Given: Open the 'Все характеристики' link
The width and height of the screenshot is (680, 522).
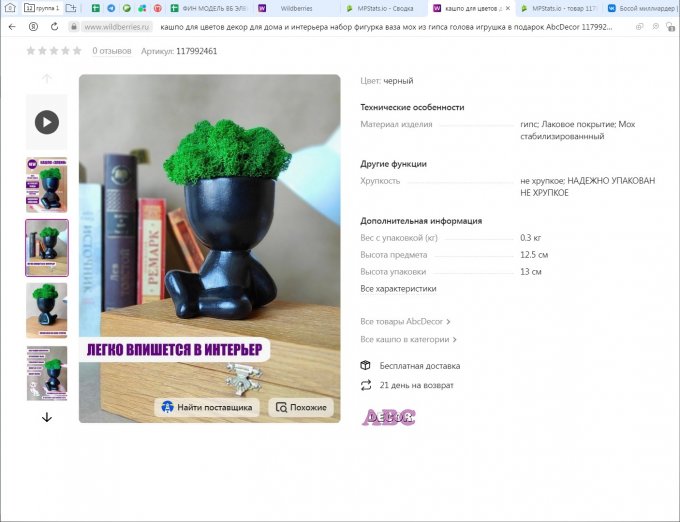Looking at the screenshot, I should (398, 289).
